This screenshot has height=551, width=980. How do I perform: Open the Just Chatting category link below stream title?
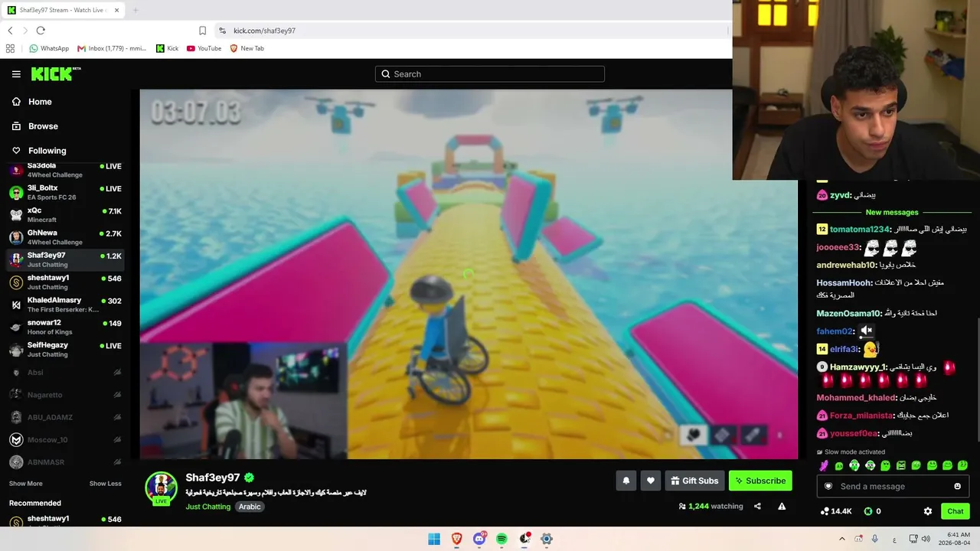coord(207,507)
